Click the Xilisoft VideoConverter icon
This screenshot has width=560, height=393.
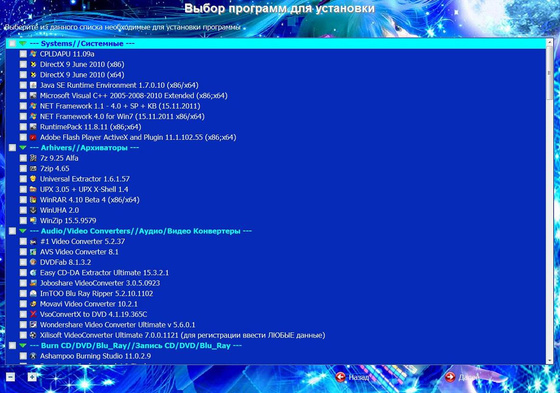pyautogui.click(x=33, y=335)
